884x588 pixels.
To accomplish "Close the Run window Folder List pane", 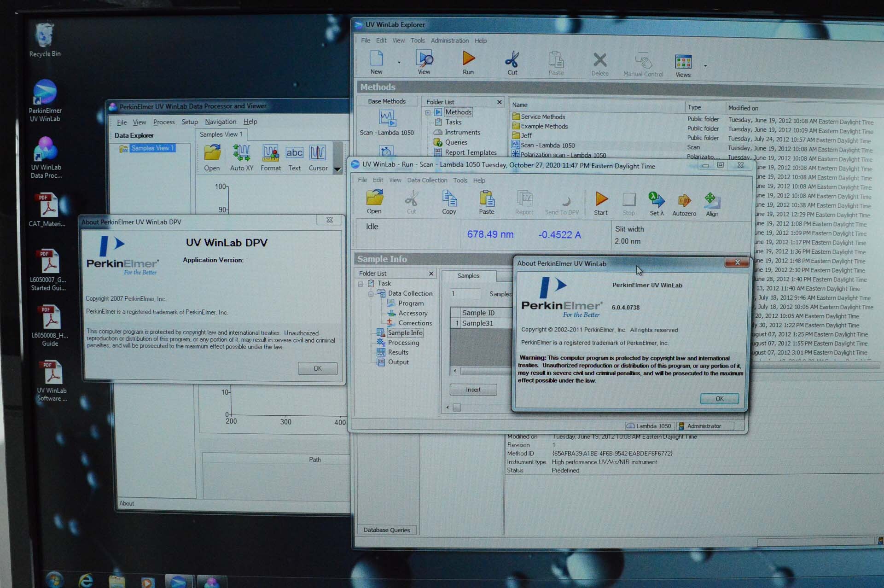I will [431, 274].
